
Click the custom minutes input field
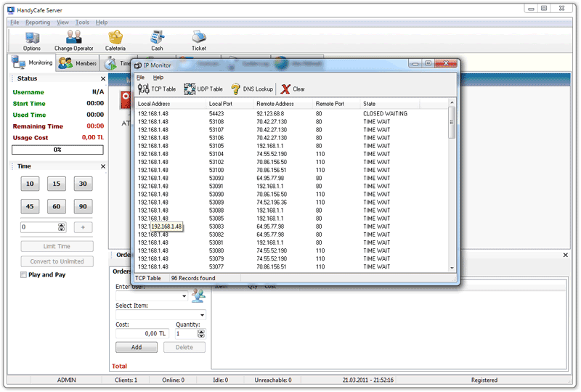coord(40,227)
